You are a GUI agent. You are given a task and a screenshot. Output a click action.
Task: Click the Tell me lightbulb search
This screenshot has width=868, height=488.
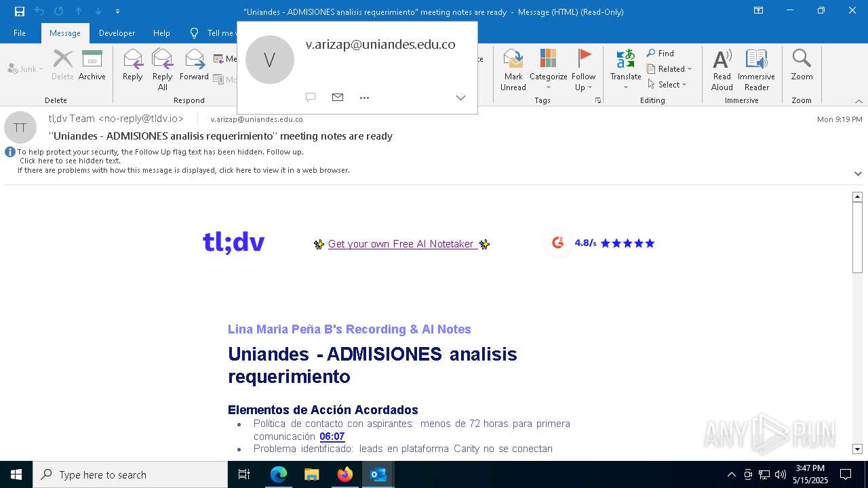click(x=195, y=33)
